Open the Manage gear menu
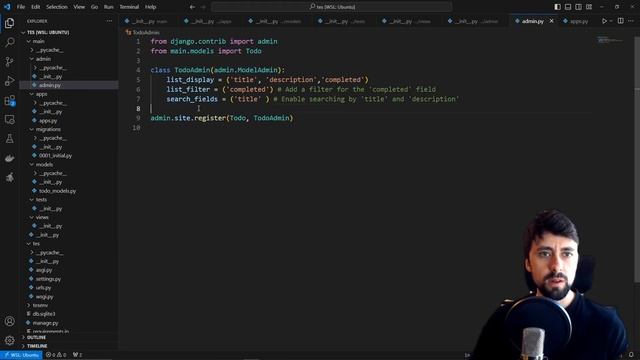The width and height of the screenshot is (640, 360). (x=9, y=340)
